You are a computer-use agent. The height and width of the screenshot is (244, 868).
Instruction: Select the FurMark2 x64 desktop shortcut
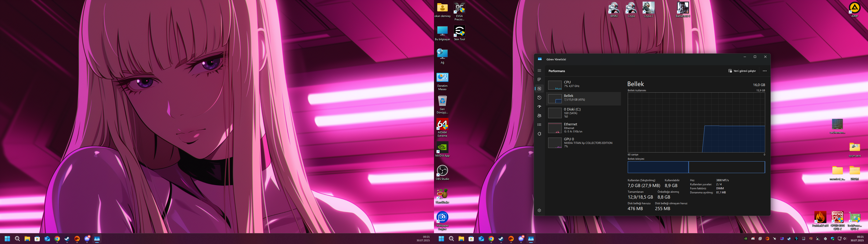pos(820,219)
